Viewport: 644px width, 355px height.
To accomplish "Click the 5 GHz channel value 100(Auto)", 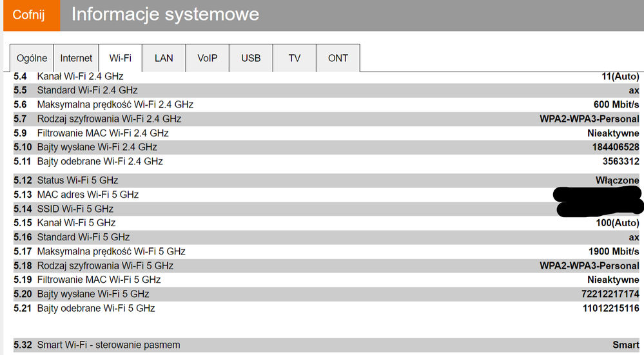I will (618, 223).
